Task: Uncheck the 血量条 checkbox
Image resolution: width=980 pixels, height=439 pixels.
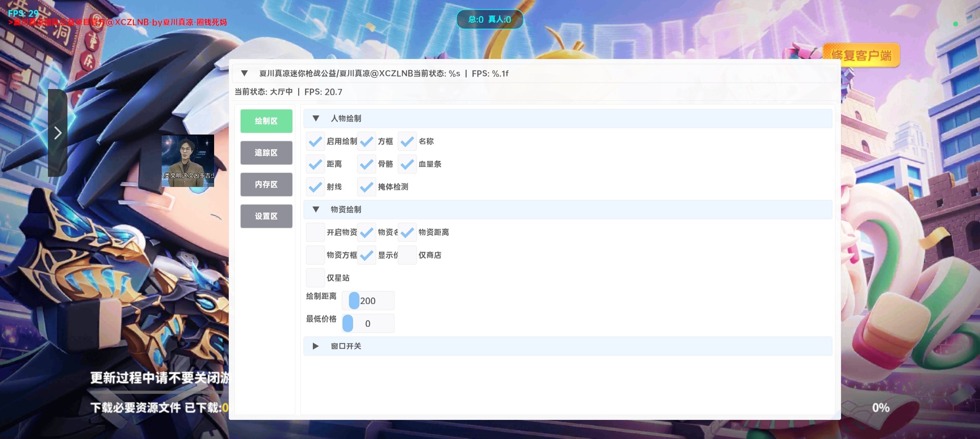Action: click(407, 164)
